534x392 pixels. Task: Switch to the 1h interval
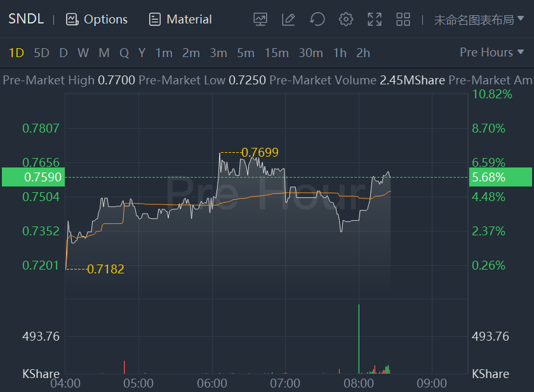(340, 53)
